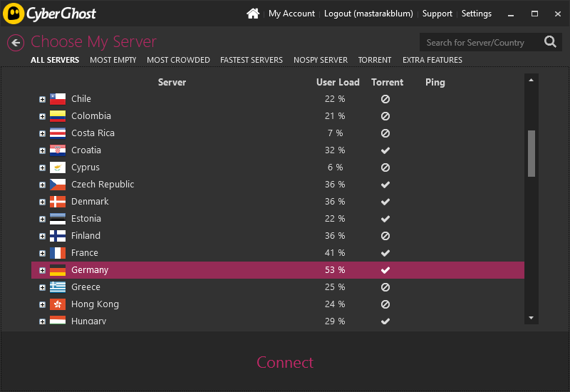Select the Colombia flag icon
Viewport: 570px width, 392px height.
click(58, 116)
